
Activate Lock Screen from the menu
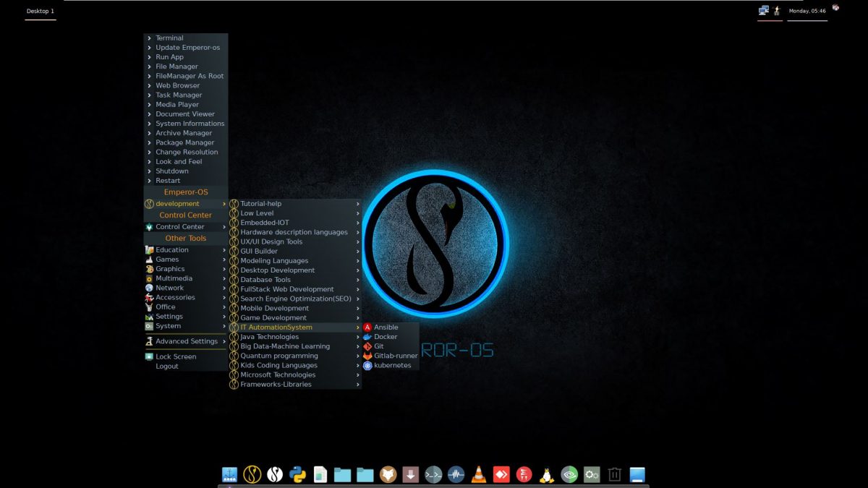pyautogui.click(x=174, y=356)
